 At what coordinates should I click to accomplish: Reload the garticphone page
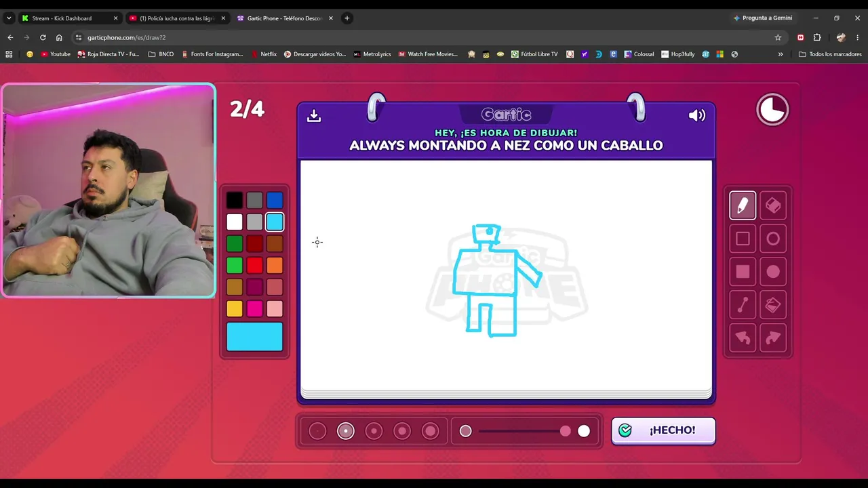[43, 37]
